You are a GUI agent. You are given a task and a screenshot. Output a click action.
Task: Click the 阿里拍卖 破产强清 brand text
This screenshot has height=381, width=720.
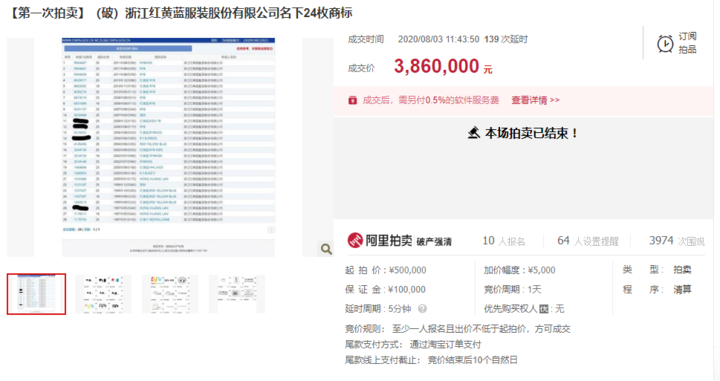[409, 241]
